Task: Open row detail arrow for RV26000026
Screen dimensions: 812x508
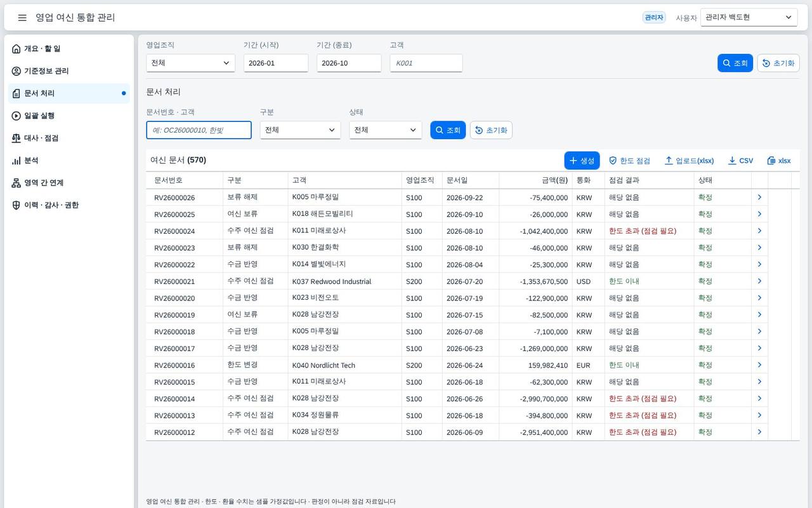Action: pos(759,197)
